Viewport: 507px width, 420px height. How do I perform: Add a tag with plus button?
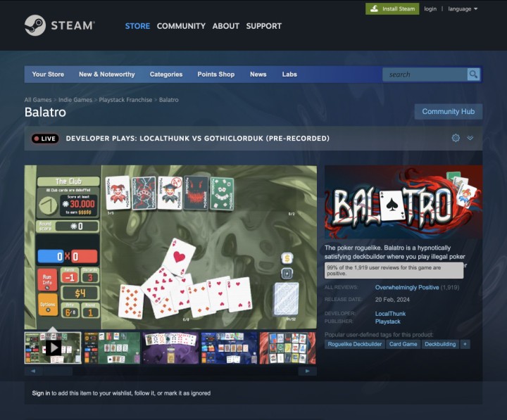click(465, 344)
